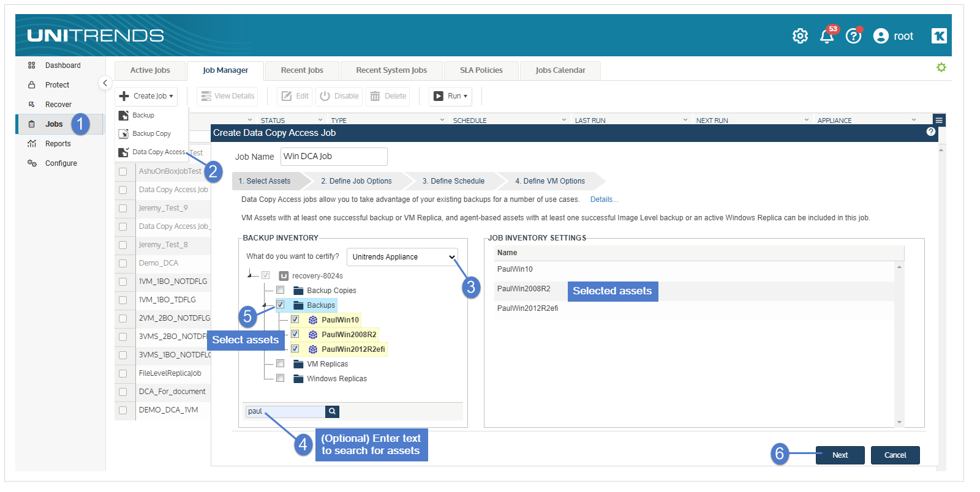Image resolution: width=980 pixels, height=492 pixels.
Task: Select the Demo_DCA job checkbox
Action: pyautogui.click(x=123, y=263)
